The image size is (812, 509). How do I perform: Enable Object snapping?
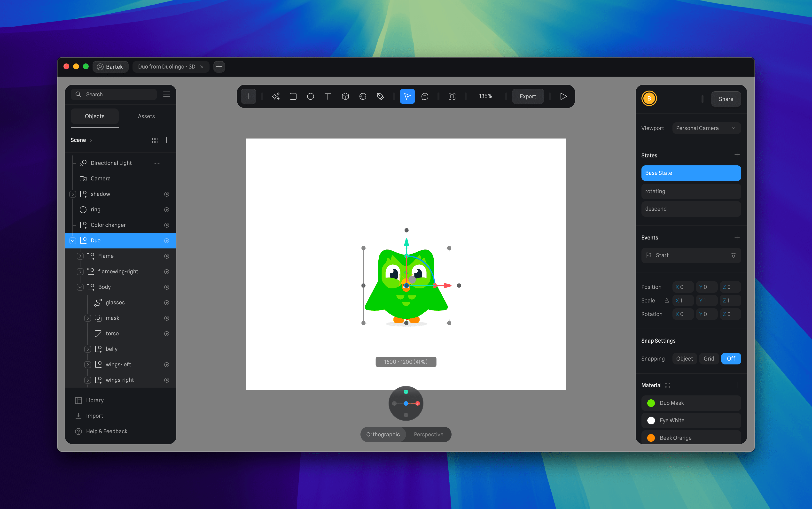click(x=684, y=359)
